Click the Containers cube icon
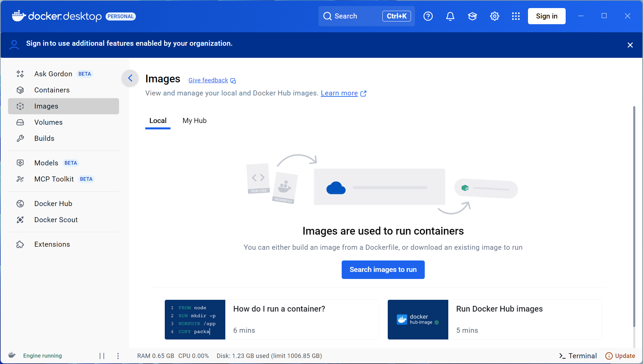The width and height of the screenshot is (643, 364). pos(20,90)
